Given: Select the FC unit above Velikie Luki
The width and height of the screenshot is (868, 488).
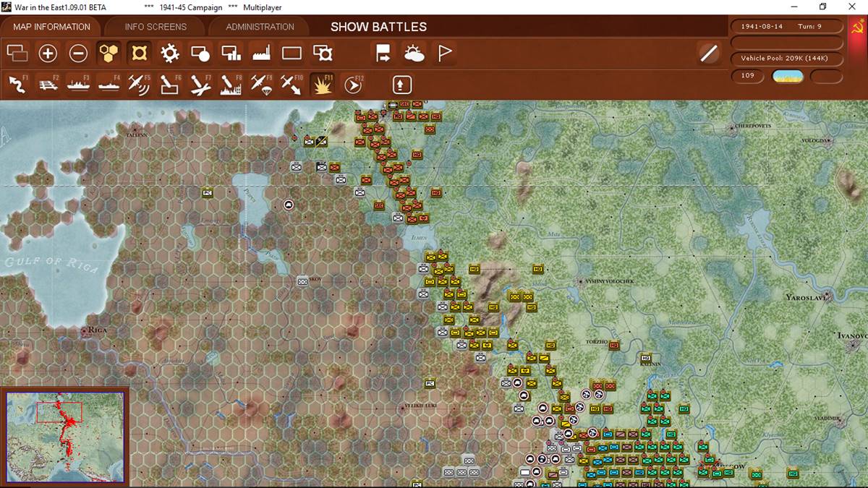Looking at the screenshot, I should (430, 382).
